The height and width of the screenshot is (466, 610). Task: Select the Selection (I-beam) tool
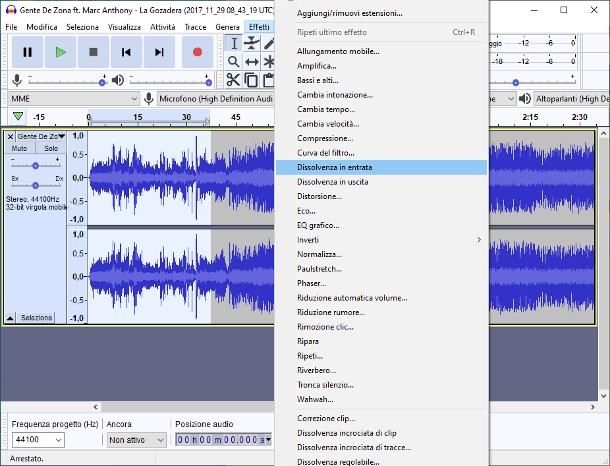(x=233, y=44)
